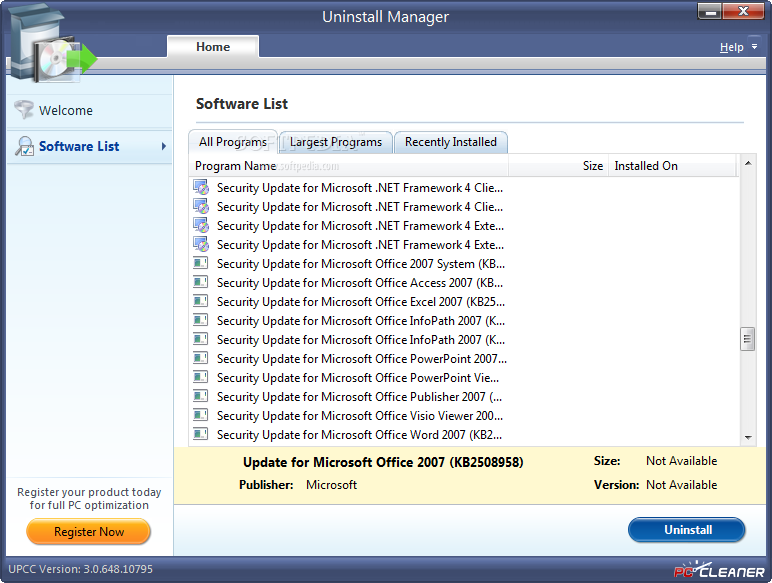Click icon of Office Excel 2007 security update
The width and height of the screenshot is (772, 583).
200,301
